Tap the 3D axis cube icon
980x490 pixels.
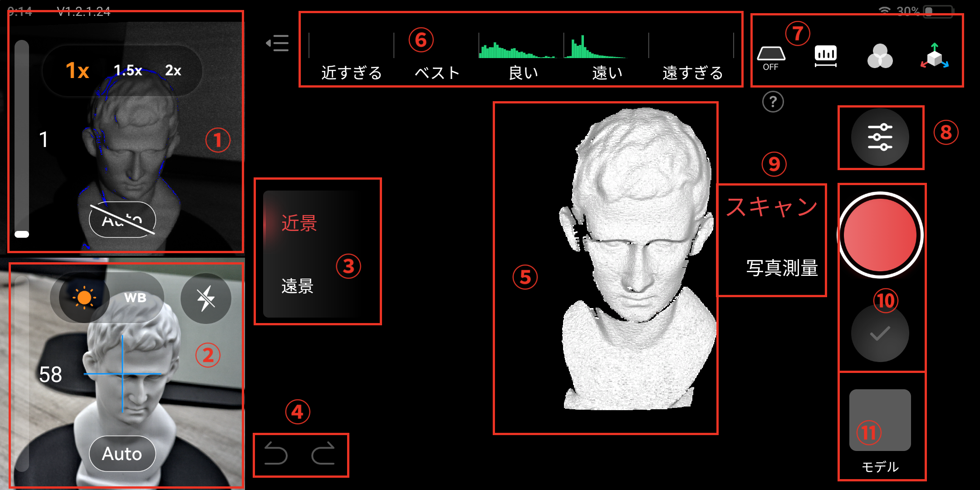(935, 56)
